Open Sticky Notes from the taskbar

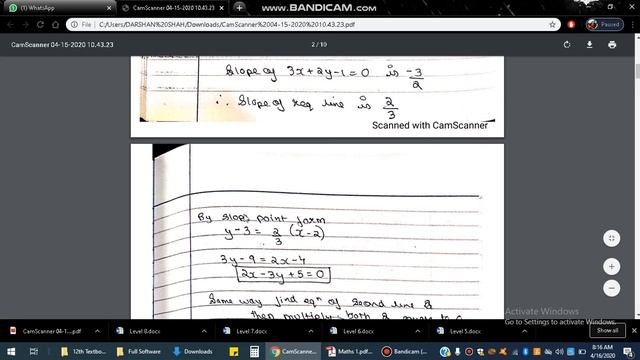233,351
